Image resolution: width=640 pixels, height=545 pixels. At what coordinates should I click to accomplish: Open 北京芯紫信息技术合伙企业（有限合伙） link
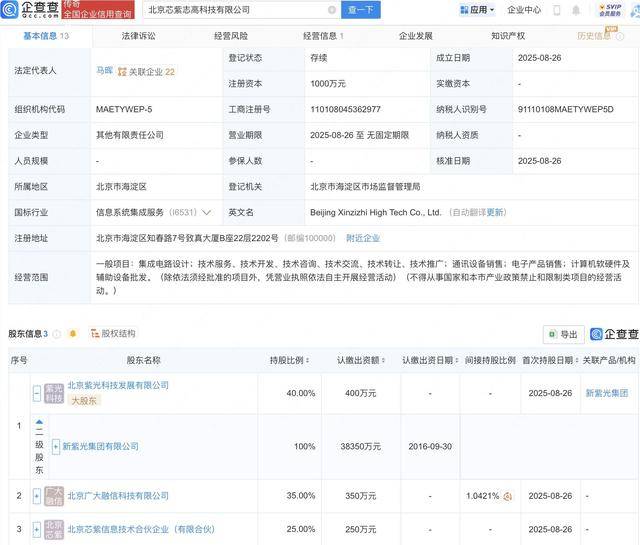[141, 529]
